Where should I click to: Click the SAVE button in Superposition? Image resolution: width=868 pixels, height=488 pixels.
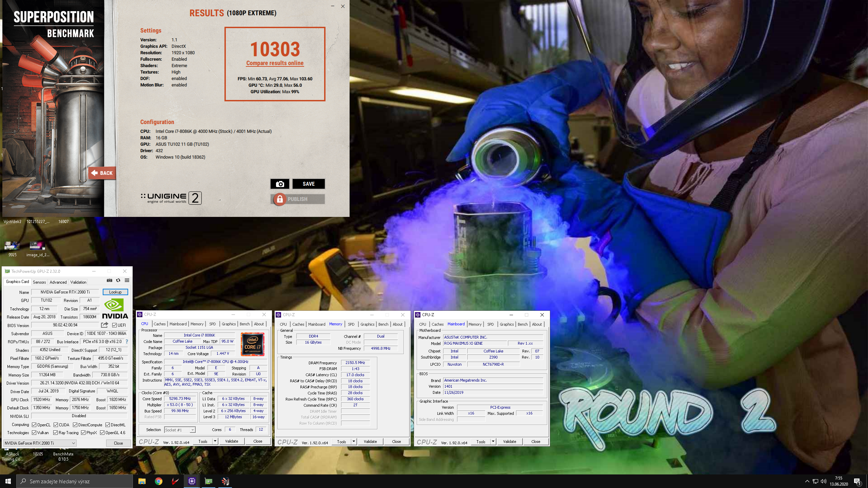point(309,184)
